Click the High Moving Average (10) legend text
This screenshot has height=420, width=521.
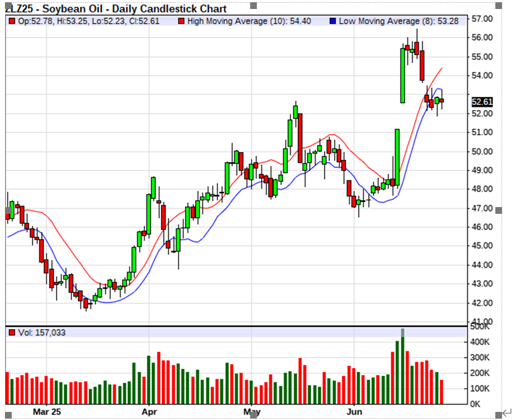pos(249,21)
